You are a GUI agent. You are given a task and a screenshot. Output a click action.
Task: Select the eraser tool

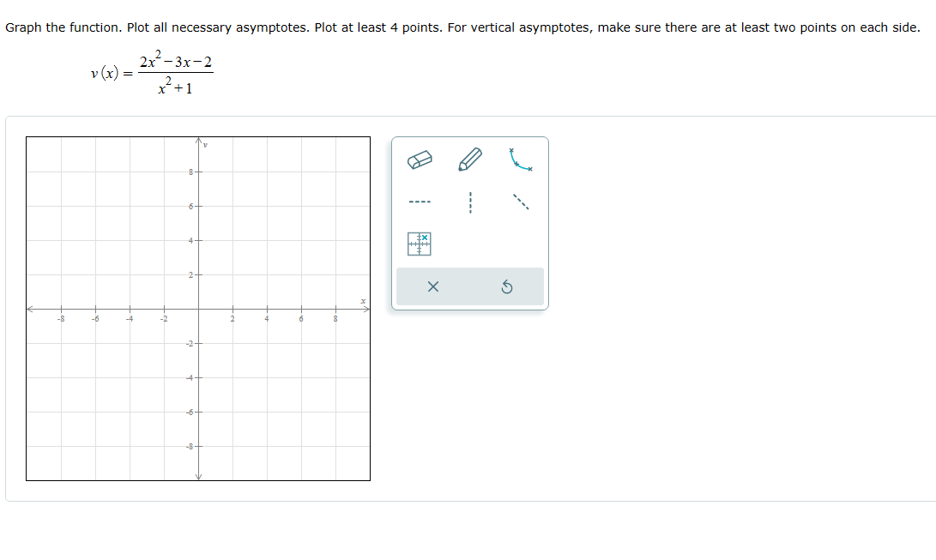[420, 160]
